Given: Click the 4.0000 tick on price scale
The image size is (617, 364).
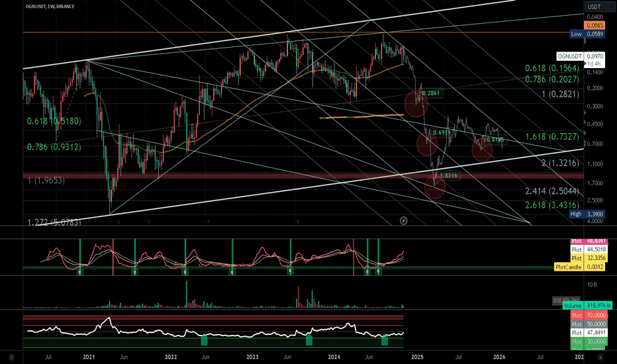Looking at the screenshot, I should (x=594, y=221).
